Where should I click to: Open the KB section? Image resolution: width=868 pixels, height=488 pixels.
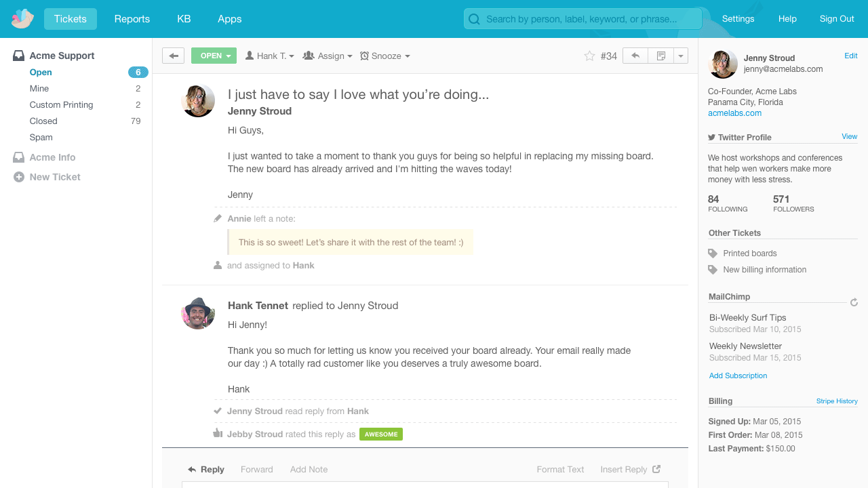[184, 19]
